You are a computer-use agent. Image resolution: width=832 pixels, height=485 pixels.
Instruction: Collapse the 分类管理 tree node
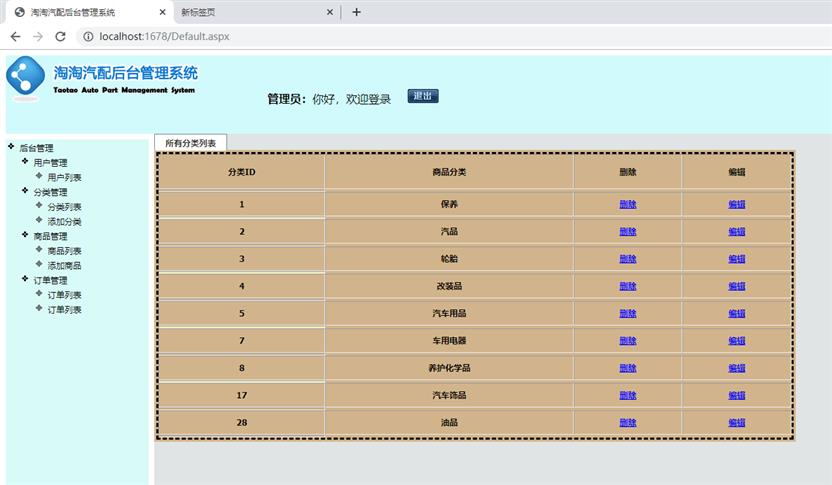click(x=25, y=191)
